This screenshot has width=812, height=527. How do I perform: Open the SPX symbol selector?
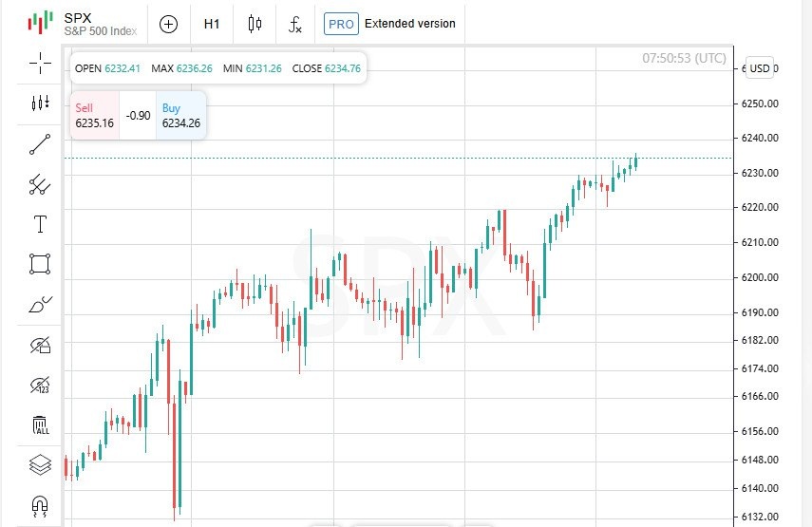click(83, 24)
